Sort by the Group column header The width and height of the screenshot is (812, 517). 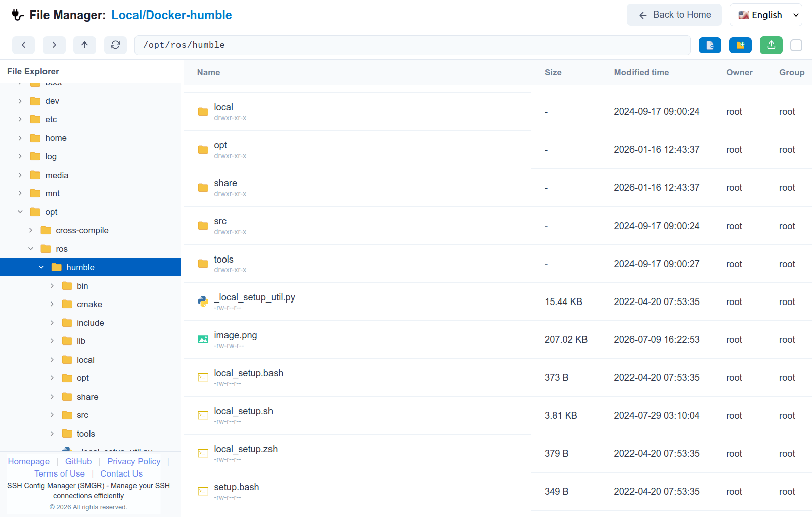point(792,72)
